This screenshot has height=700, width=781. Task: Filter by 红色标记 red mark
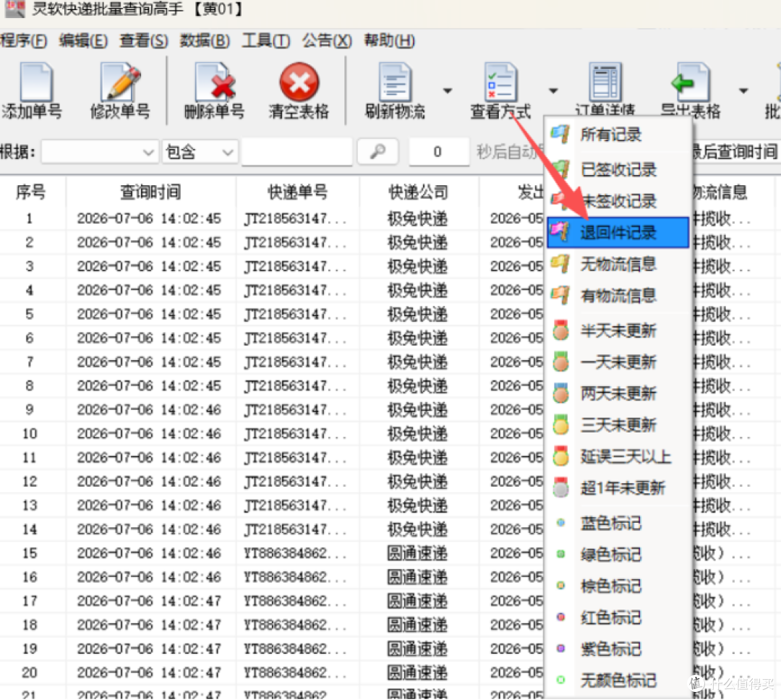coord(618,618)
